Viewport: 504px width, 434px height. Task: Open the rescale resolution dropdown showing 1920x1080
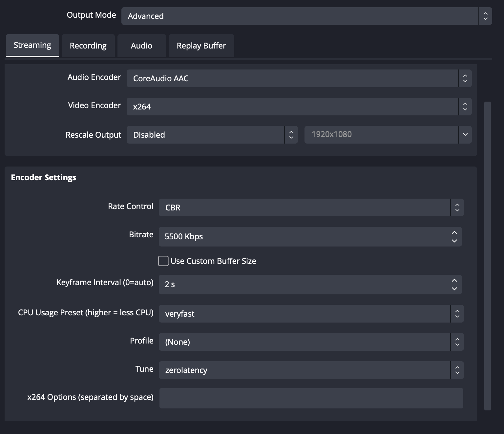[387, 134]
